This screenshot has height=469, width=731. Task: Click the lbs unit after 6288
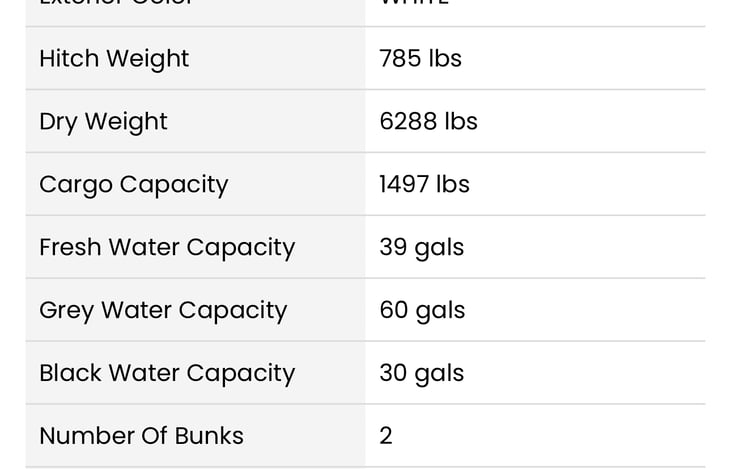(x=461, y=122)
